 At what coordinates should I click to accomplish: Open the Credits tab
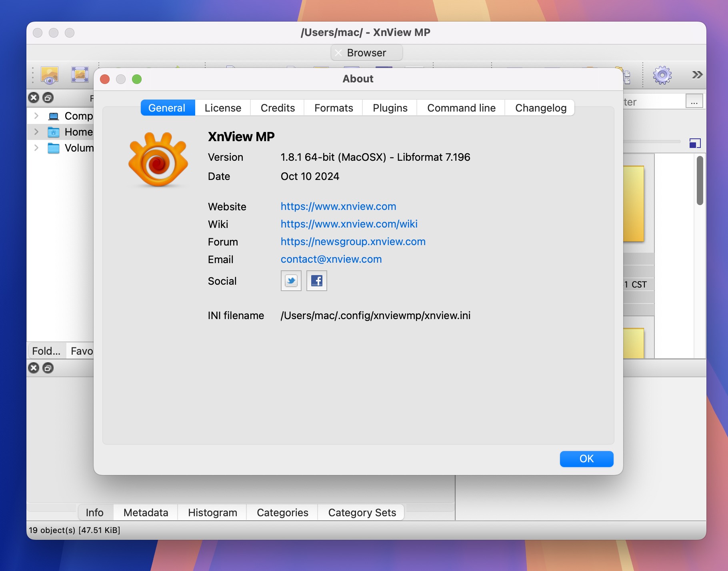[x=278, y=108]
